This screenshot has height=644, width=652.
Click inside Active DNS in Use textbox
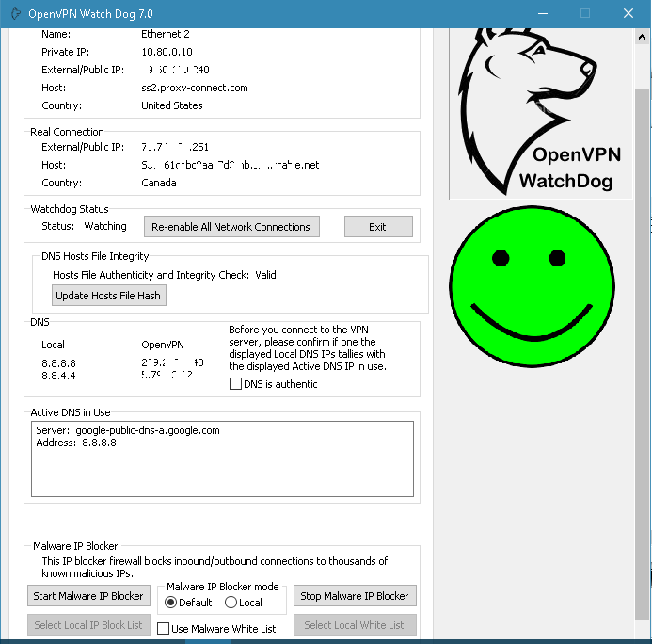222,459
